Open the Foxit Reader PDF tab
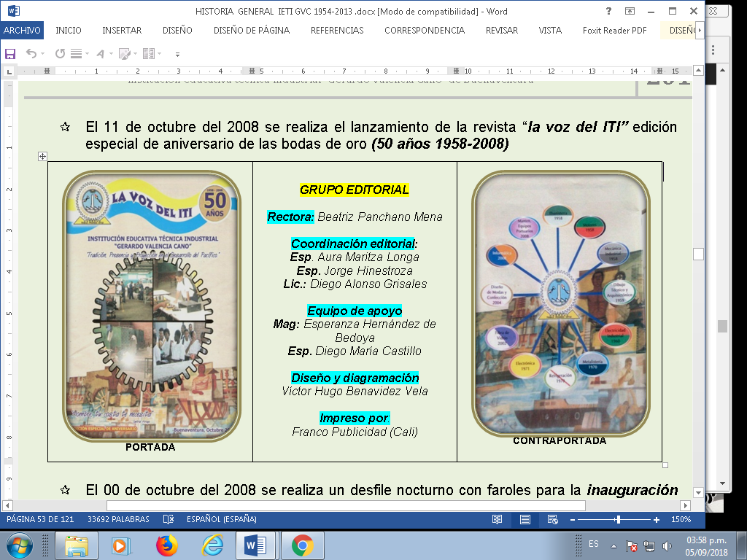 pyautogui.click(x=614, y=31)
